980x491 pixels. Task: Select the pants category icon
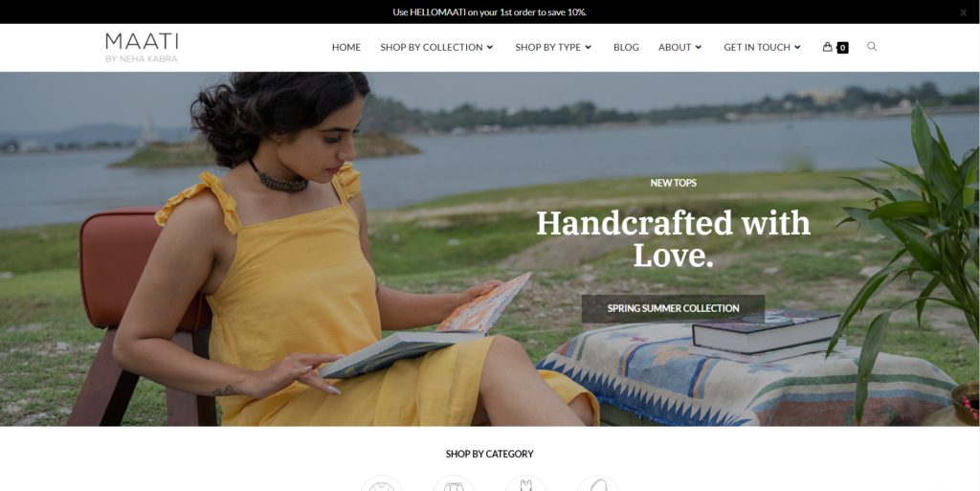454,483
